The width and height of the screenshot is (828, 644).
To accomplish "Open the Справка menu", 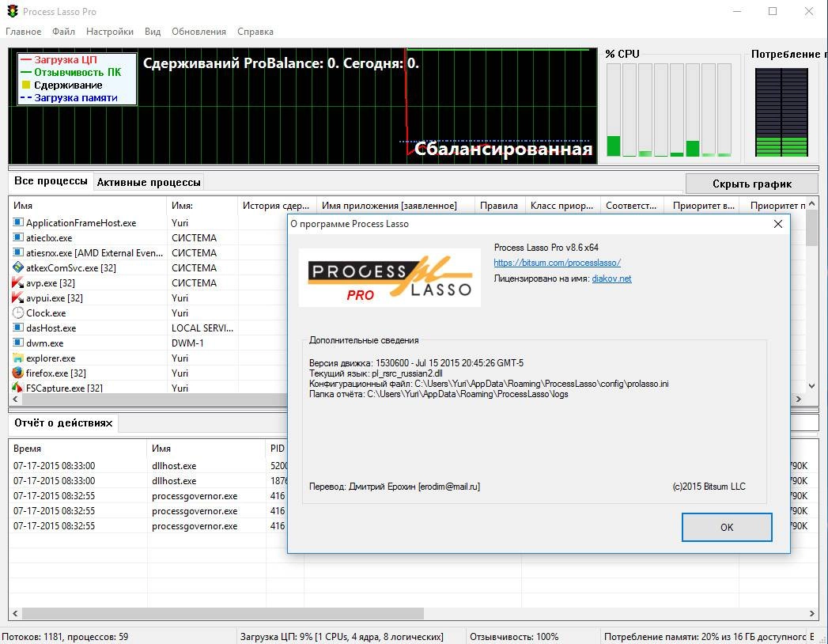I will [x=255, y=31].
